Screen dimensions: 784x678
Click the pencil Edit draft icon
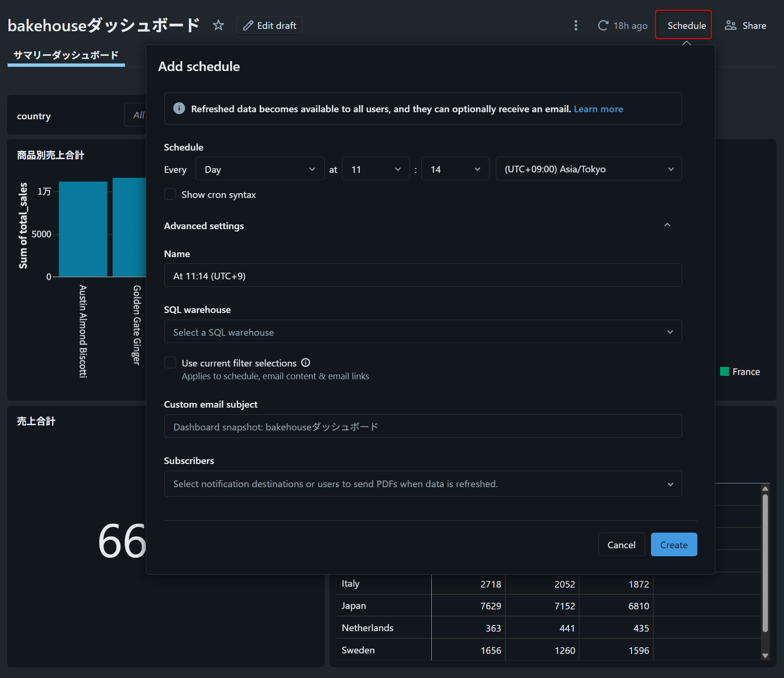point(248,26)
